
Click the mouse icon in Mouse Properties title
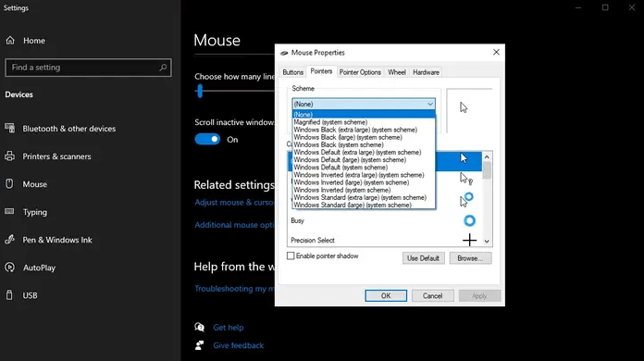[284, 53]
